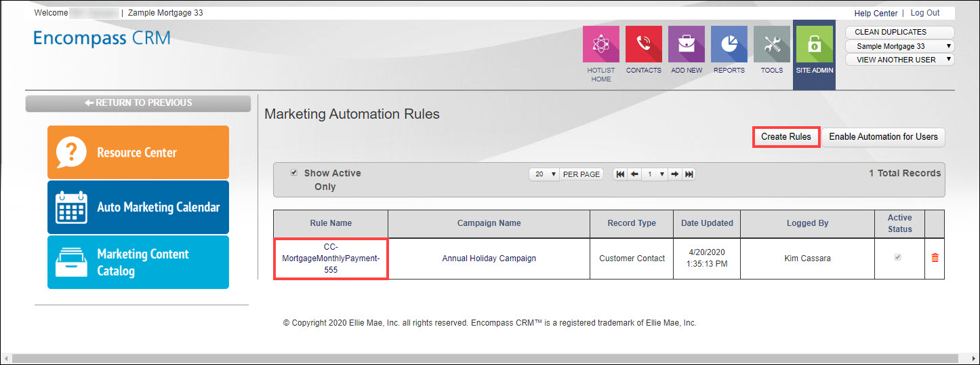This screenshot has height=365, width=980.
Task: Expand the per page count dropdown
Action: point(544,174)
